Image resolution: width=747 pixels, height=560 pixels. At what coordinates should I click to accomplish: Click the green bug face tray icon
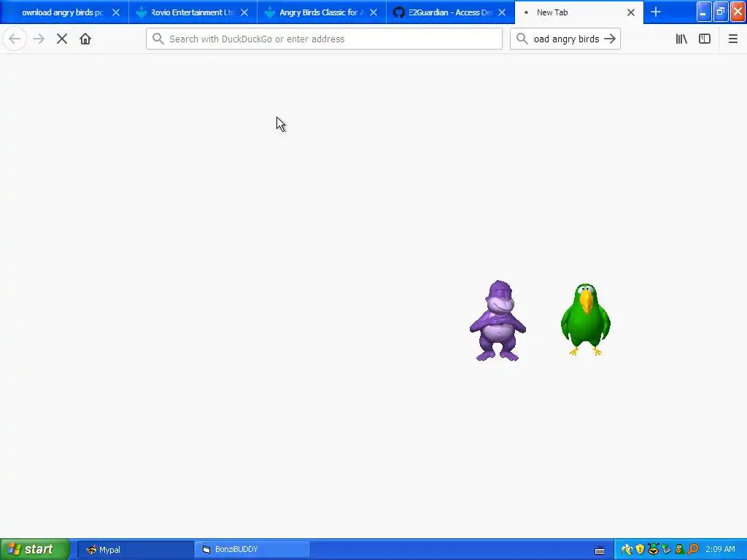point(653,550)
